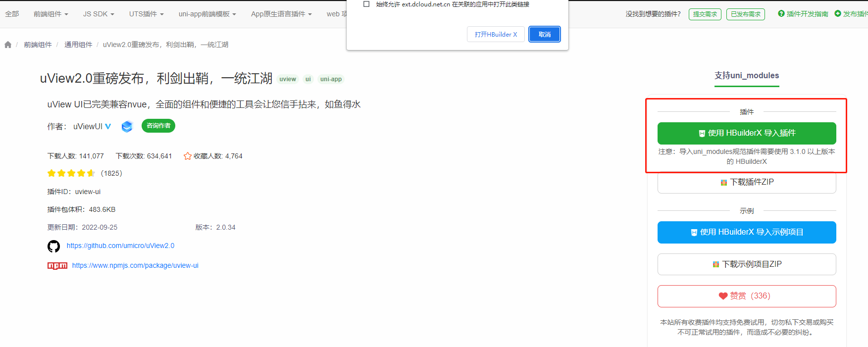Expand the JS SDK dropdown menu
Viewport: 868px width, 347px height.
[x=99, y=14]
